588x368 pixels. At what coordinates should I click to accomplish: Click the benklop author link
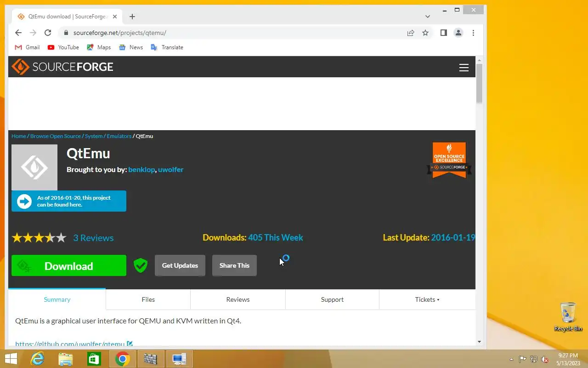pyautogui.click(x=141, y=169)
